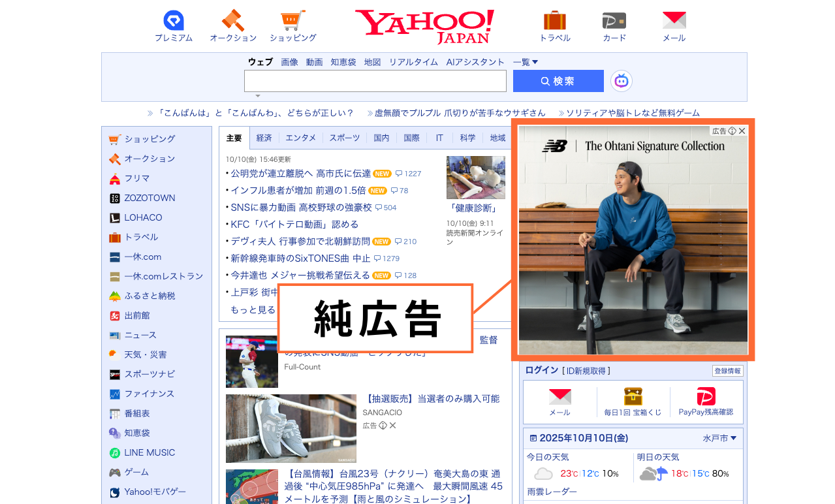Click the blue 検索 search button

point(558,81)
